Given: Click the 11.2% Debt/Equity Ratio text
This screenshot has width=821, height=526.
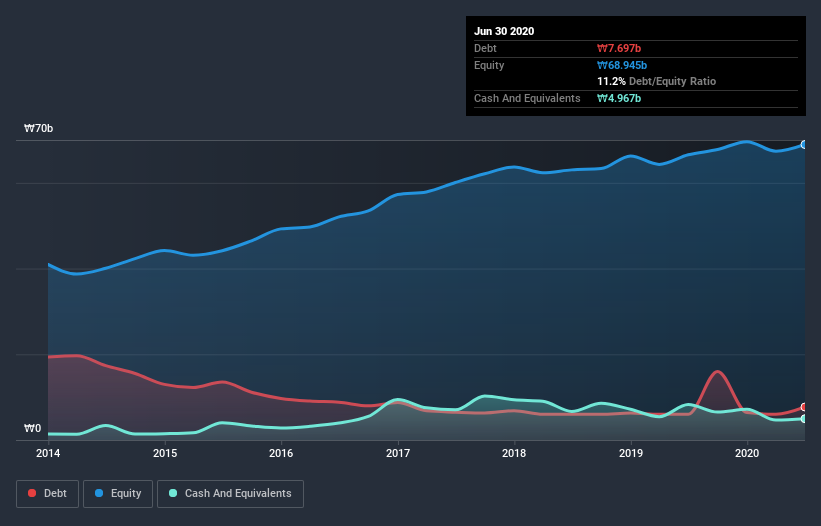Looking at the screenshot, I should (x=657, y=81).
